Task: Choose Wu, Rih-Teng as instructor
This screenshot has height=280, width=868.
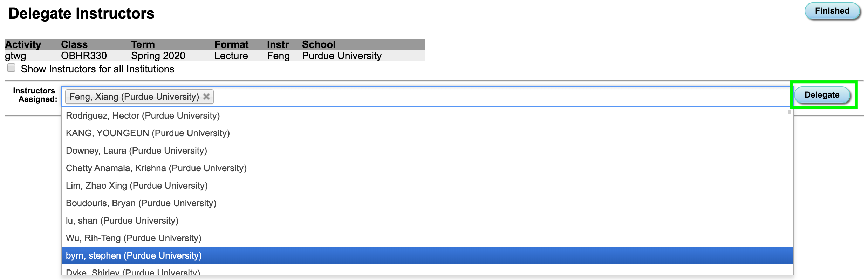Action: pos(134,238)
